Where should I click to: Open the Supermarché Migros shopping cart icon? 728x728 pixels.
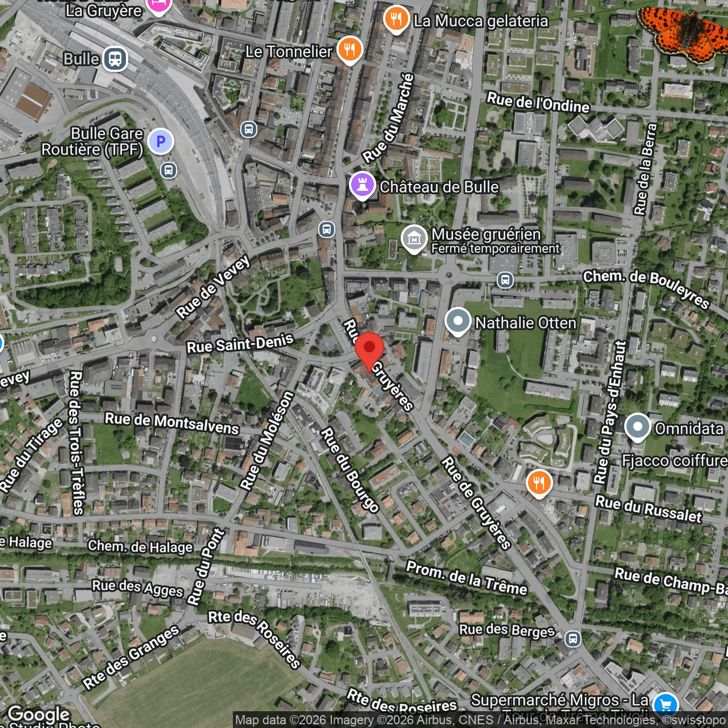(665, 705)
